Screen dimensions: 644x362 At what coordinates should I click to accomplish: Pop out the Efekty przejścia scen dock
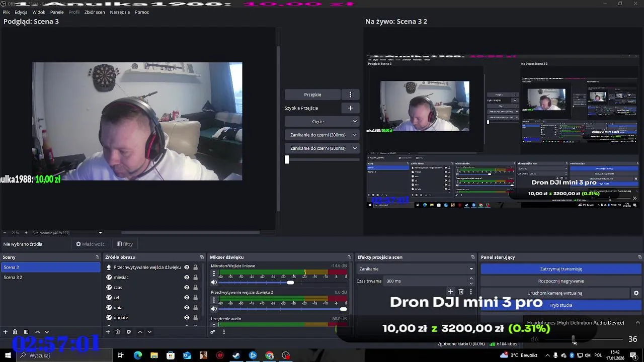[472, 257]
